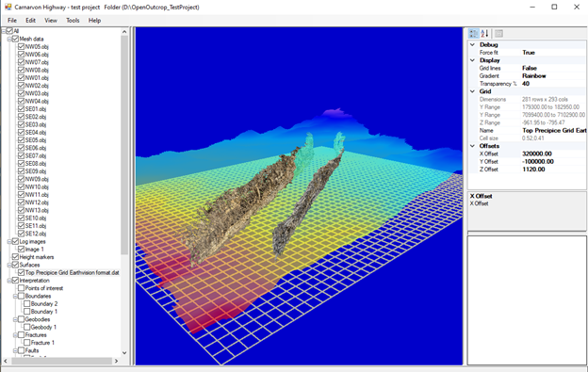Open the View menu
The height and width of the screenshot is (372, 588).
51,20
